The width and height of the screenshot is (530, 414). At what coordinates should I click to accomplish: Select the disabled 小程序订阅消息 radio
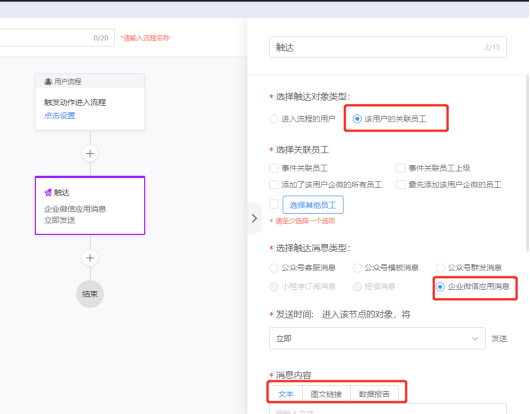(273, 287)
